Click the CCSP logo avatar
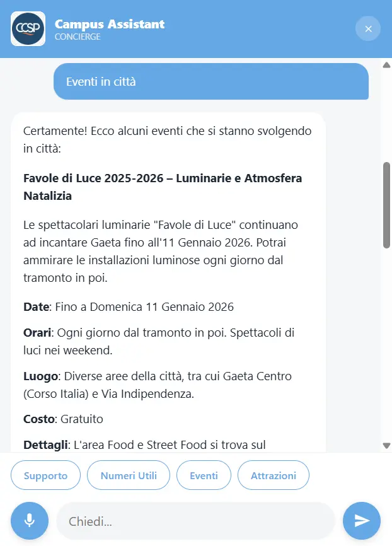Viewport: 392px width, 546px height. click(x=28, y=28)
